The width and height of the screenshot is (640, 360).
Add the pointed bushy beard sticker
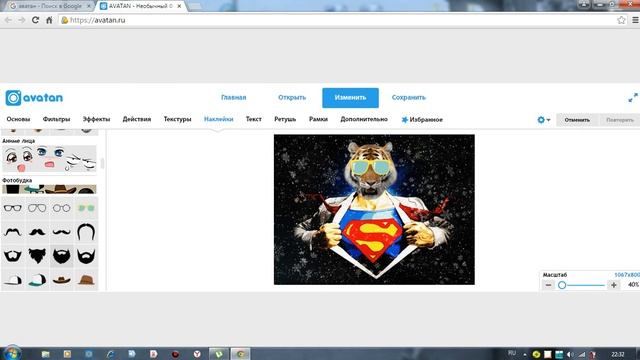pyautogui.click(x=37, y=256)
